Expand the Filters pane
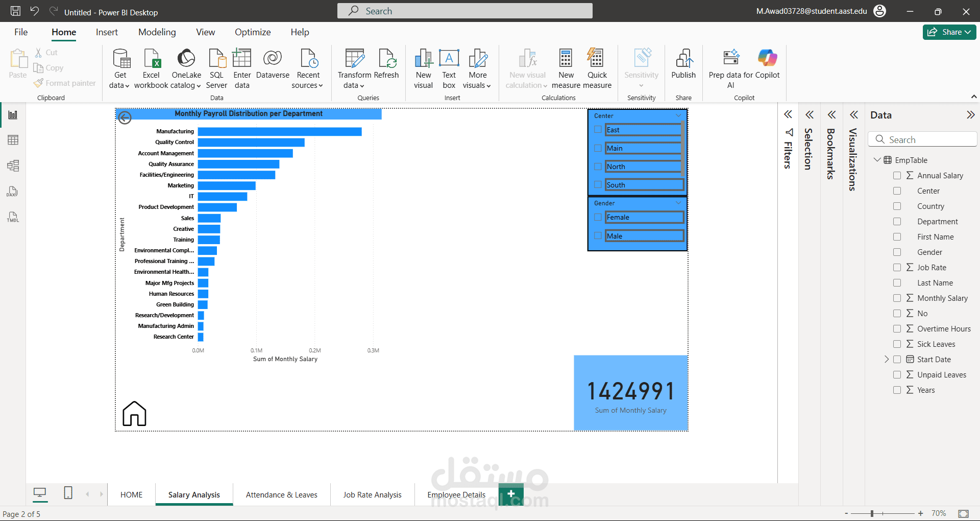Viewport: 980px width, 521px height. click(788, 115)
